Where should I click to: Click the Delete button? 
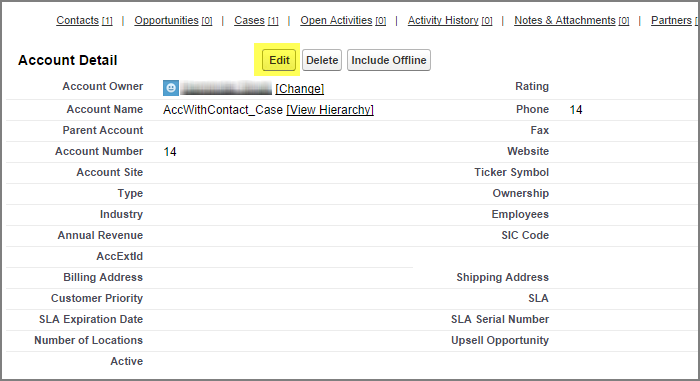[322, 60]
